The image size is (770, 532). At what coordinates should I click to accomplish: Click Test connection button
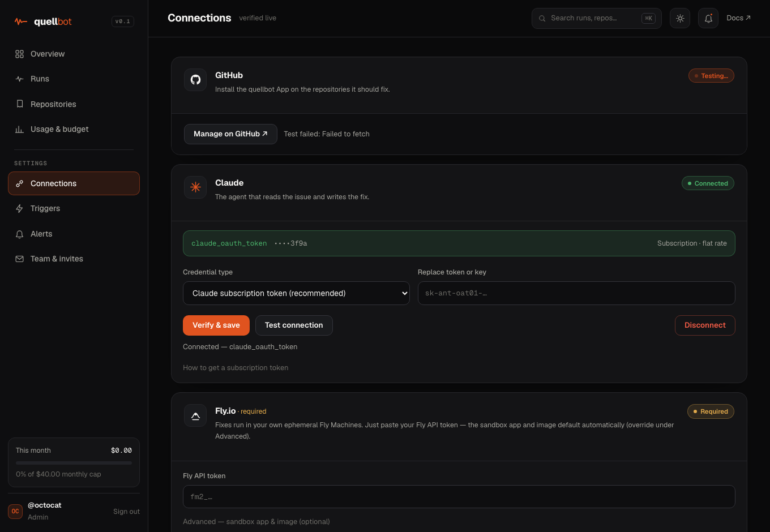tap(294, 325)
